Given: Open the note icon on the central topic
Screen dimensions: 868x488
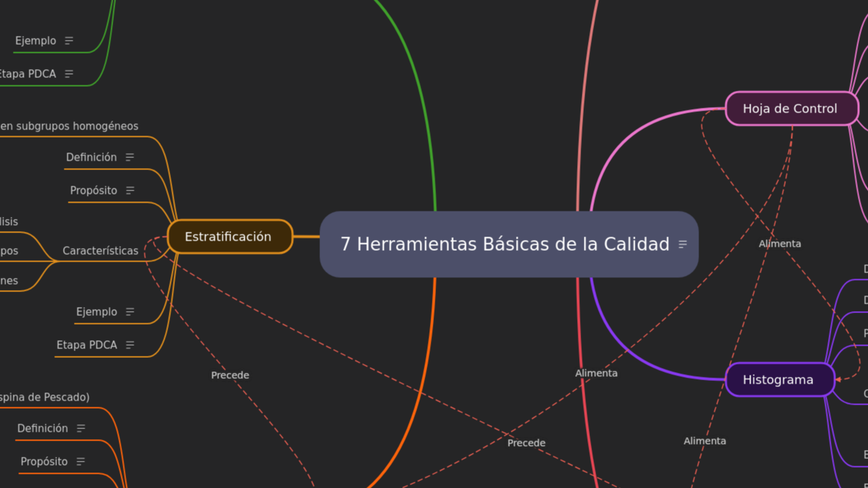Looking at the screenshot, I should (683, 244).
